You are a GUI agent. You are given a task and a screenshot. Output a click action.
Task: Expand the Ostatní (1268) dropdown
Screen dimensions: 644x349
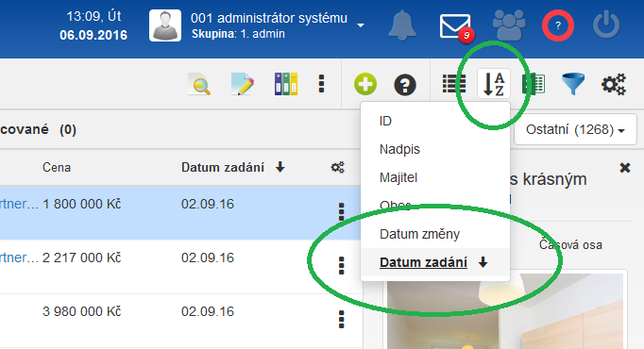(575, 129)
